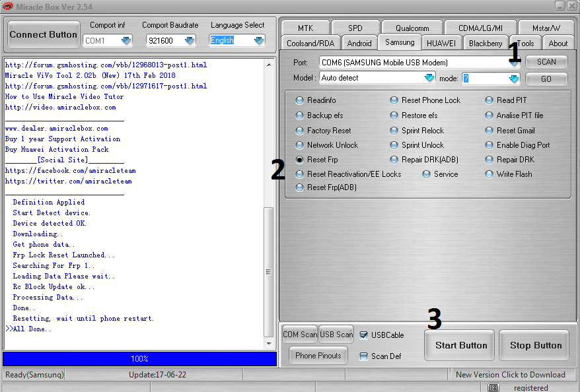Open the Comport Baudrate 921600 dropdown
The height and width of the screenshot is (392, 580).
click(190, 41)
